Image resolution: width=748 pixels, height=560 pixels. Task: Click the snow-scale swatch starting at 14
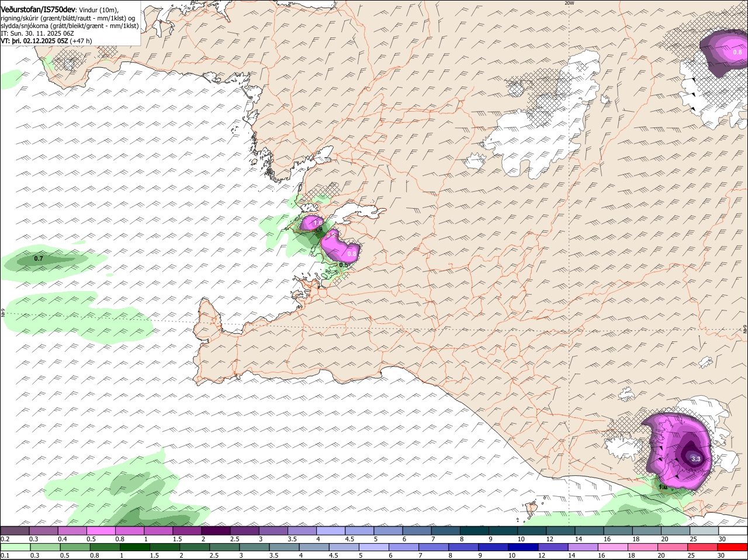pyautogui.click(x=589, y=531)
